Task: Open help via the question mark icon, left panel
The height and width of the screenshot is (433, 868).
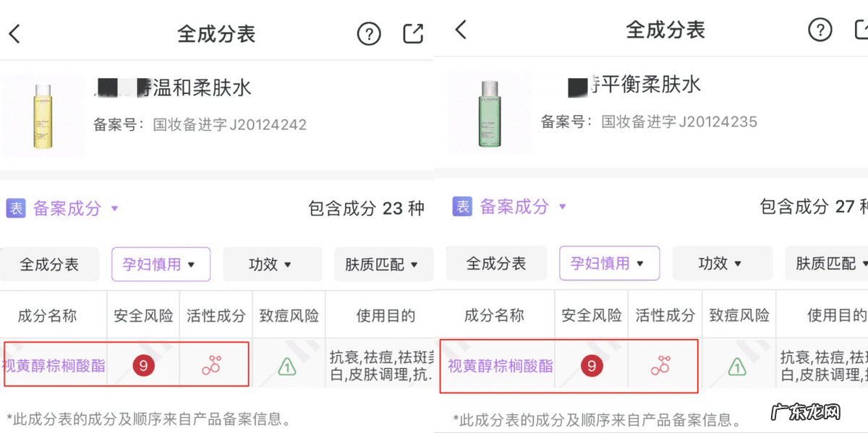Action: 368,33
